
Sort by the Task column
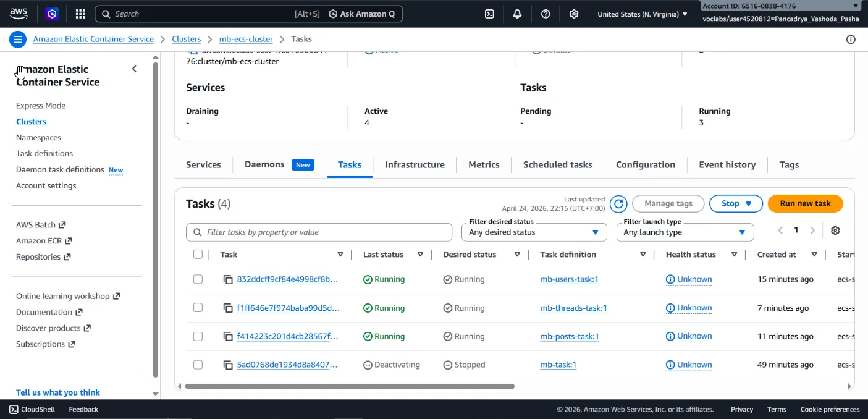pos(340,255)
